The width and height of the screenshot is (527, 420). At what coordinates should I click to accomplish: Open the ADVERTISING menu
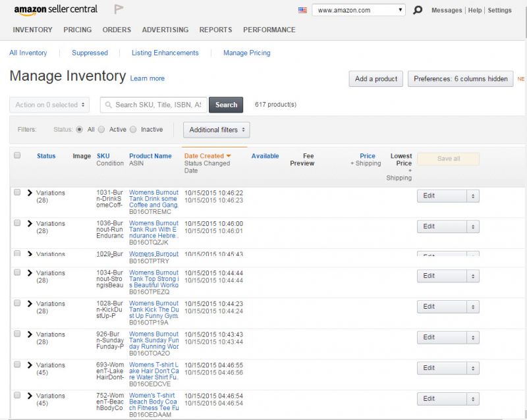point(165,30)
